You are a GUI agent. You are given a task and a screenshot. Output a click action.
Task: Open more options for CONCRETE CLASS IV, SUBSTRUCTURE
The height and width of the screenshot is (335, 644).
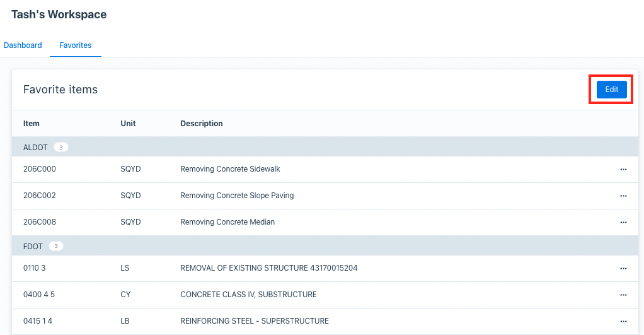[623, 295]
